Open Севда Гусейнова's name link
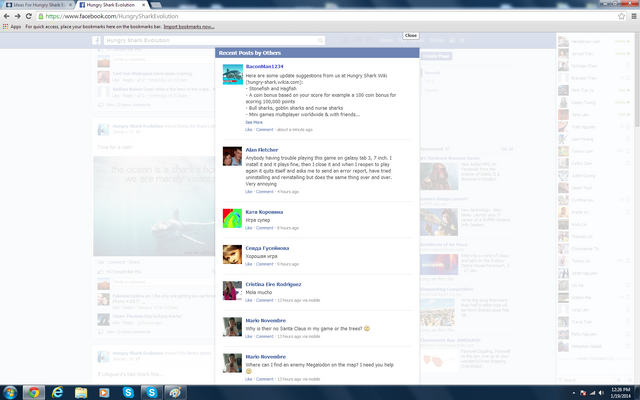 (x=267, y=248)
